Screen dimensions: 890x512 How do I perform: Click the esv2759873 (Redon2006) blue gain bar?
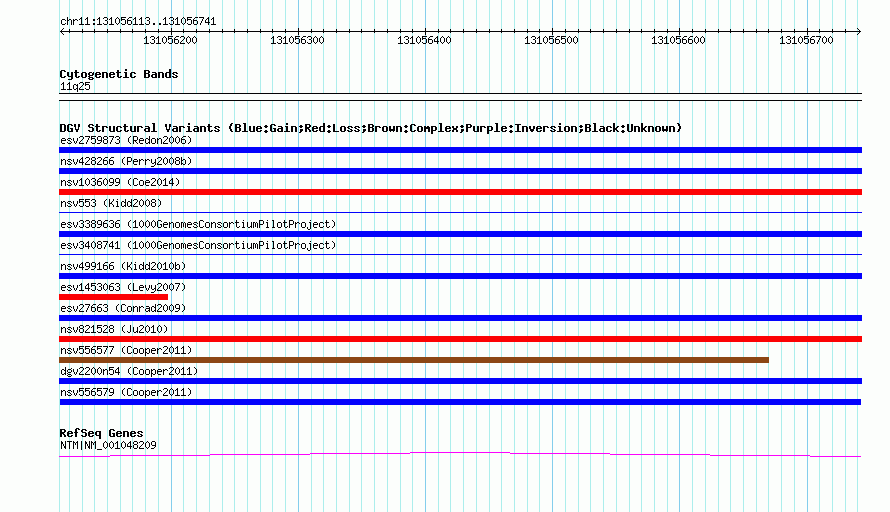(460, 150)
